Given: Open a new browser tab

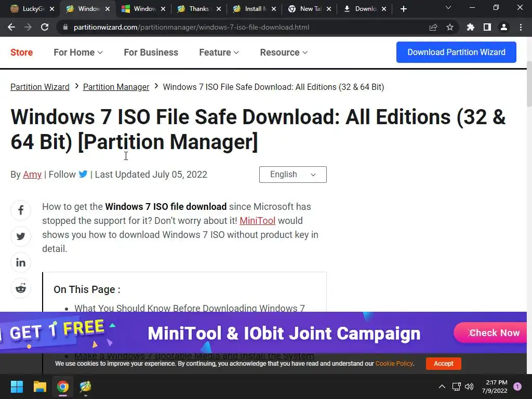Looking at the screenshot, I should [x=403, y=9].
